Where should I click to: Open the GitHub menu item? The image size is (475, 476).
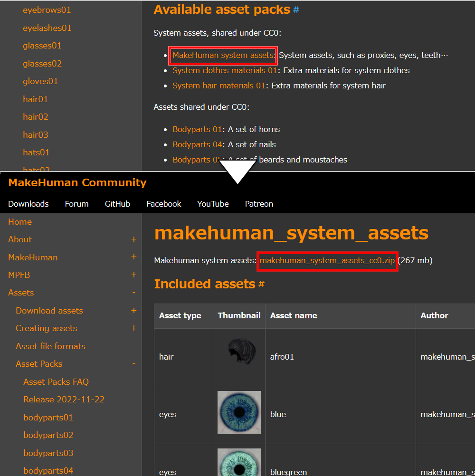[117, 204]
